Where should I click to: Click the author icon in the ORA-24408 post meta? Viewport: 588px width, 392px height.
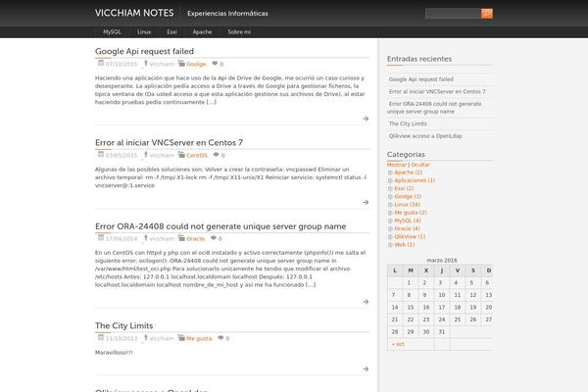pos(145,238)
